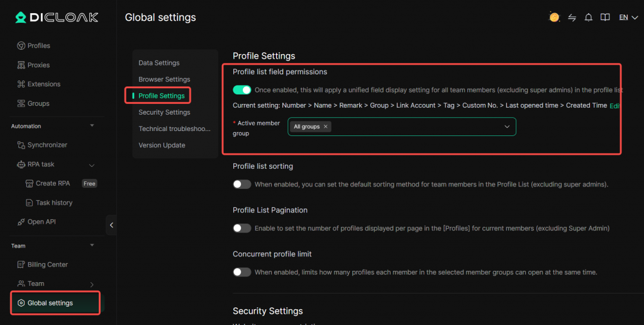Click the Synchronizer icon
This screenshot has height=325, width=644.
(21, 145)
